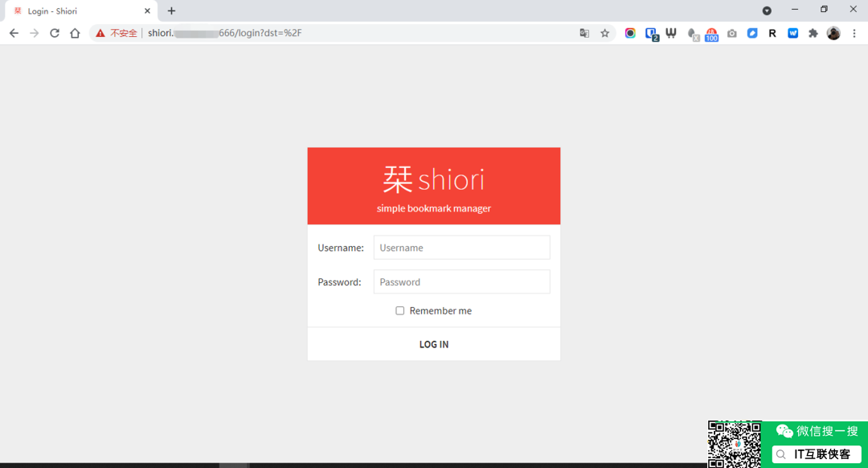Screen dimensions: 868x468
Task: Go to browser home page icon
Action: click(75, 33)
